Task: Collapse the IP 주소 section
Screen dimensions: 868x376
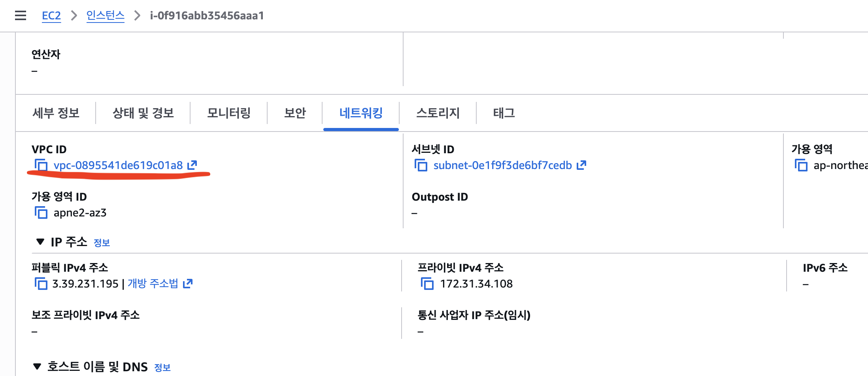Action: 40,242
